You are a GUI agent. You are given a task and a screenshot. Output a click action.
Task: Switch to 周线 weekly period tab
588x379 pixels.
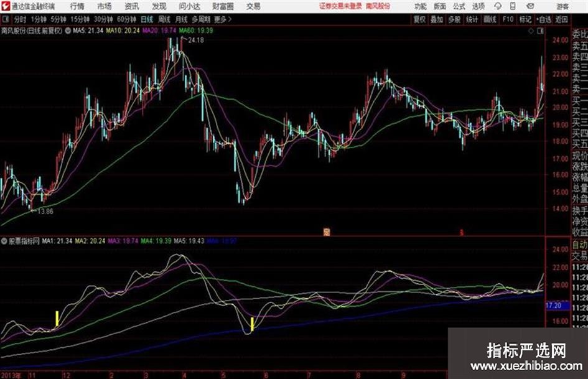tap(164, 19)
